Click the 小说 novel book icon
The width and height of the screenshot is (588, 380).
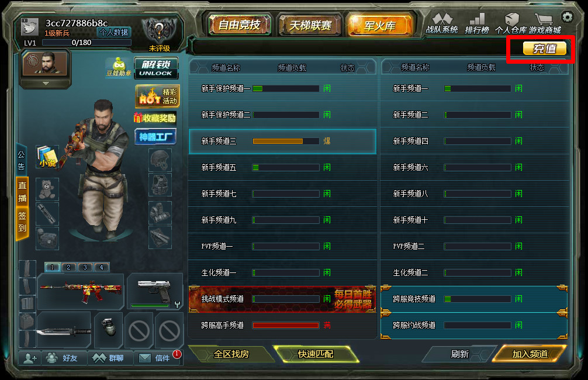[x=47, y=157]
